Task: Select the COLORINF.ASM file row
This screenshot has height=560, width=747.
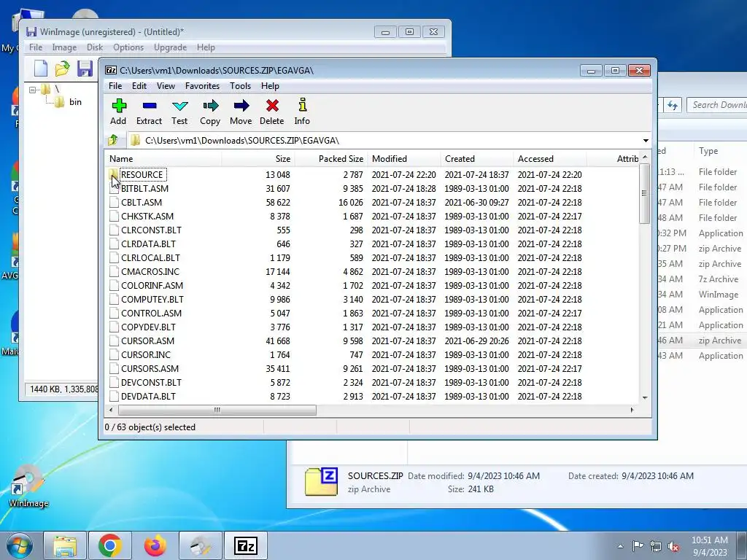Action: click(371, 285)
